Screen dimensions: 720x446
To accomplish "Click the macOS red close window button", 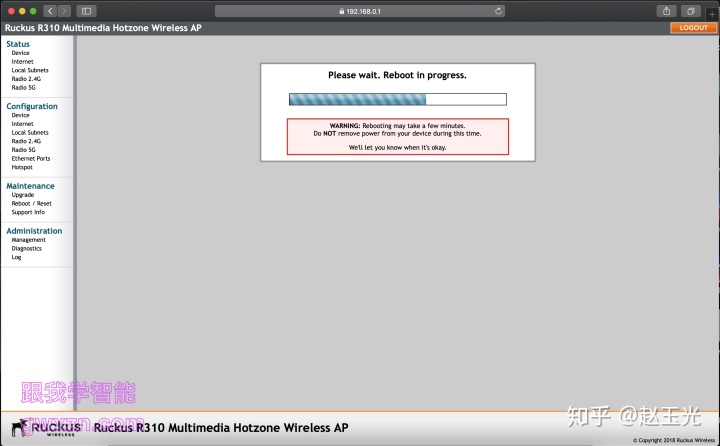I will (x=11, y=11).
